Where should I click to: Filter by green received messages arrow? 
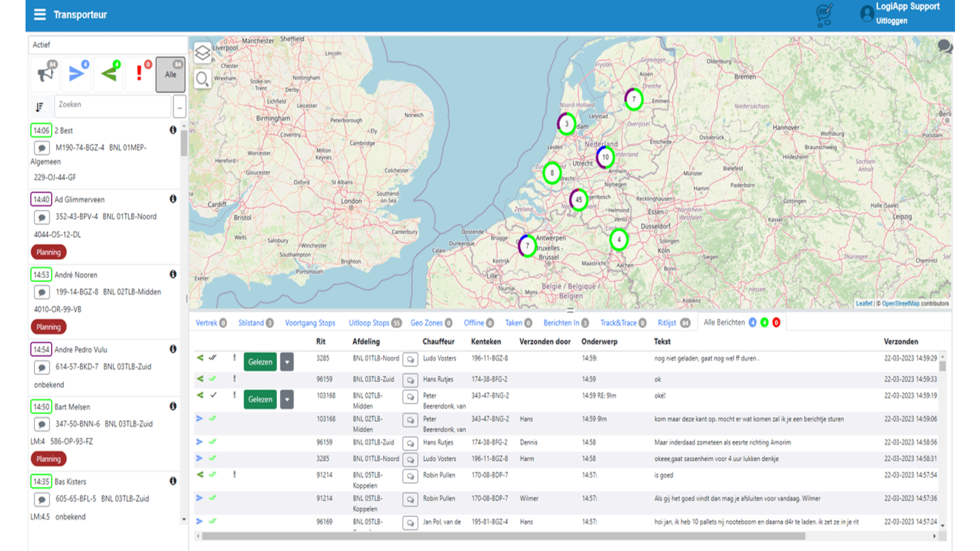click(x=109, y=74)
